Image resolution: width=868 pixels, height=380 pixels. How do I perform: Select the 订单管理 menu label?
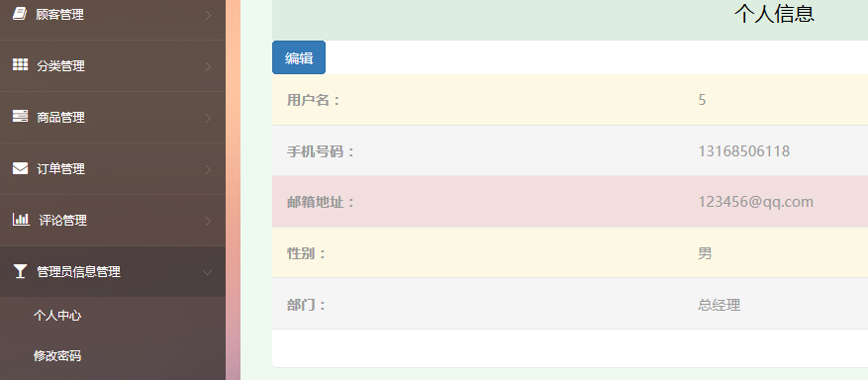click(61, 169)
